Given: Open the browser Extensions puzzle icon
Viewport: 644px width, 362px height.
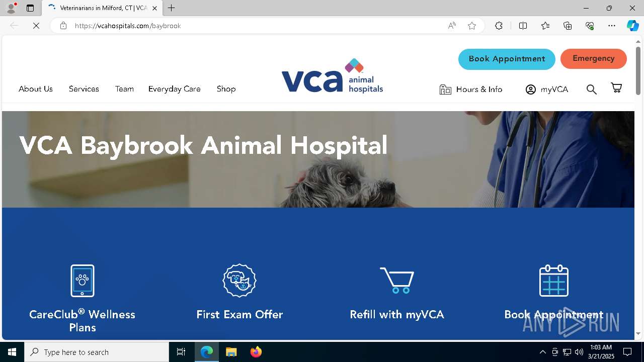Looking at the screenshot, I should [x=499, y=26].
